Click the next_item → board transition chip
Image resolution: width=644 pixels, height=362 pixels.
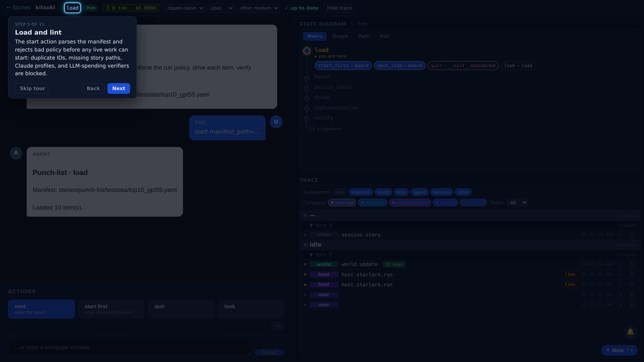coord(399,66)
